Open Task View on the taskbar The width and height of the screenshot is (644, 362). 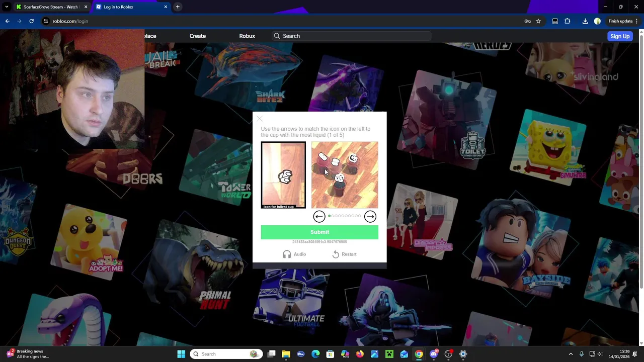click(x=272, y=354)
